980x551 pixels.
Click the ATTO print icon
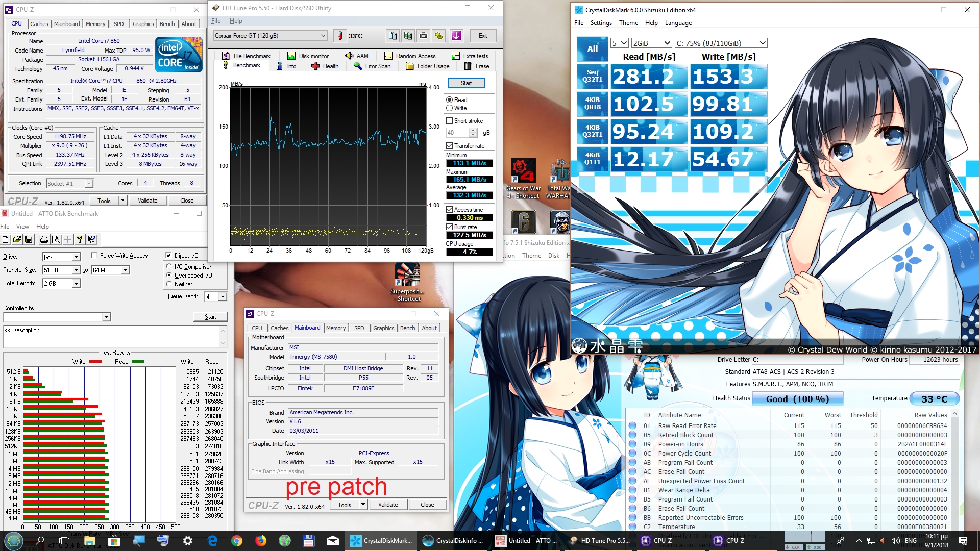tap(44, 239)
